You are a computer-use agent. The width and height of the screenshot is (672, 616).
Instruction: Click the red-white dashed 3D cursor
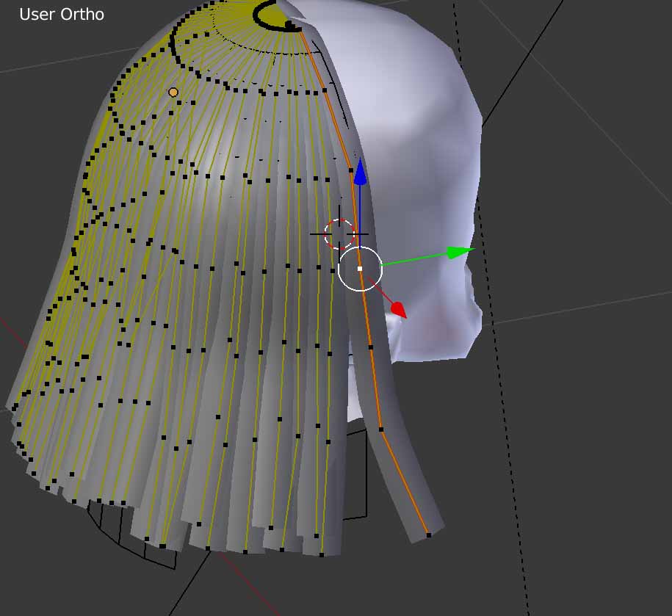click(340, 233)
